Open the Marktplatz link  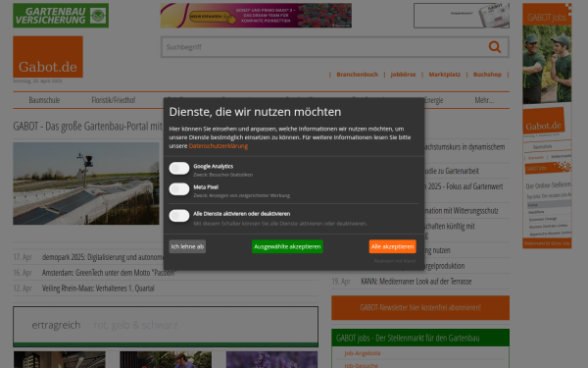(444, 75)
